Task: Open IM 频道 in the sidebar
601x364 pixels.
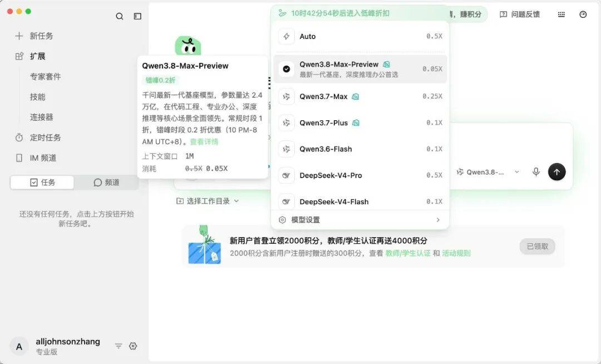Action: tap(36, 158)
